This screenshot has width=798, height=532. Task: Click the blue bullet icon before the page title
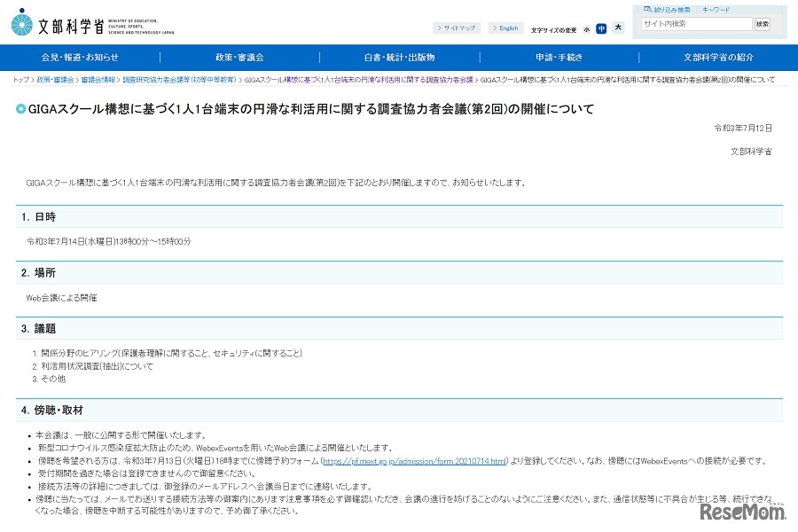coord(21,109)
